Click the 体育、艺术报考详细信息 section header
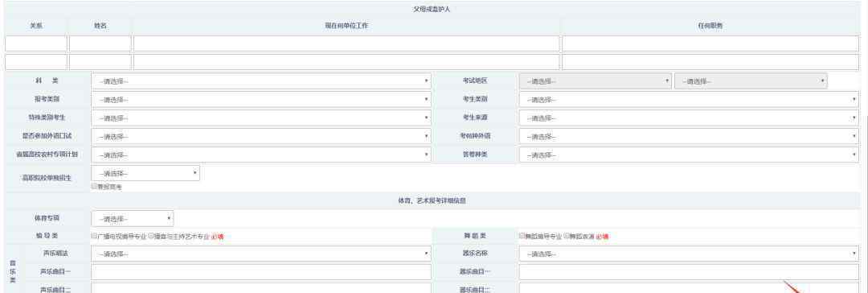Viewport: 868px width, 293px height. coord(432,201)
